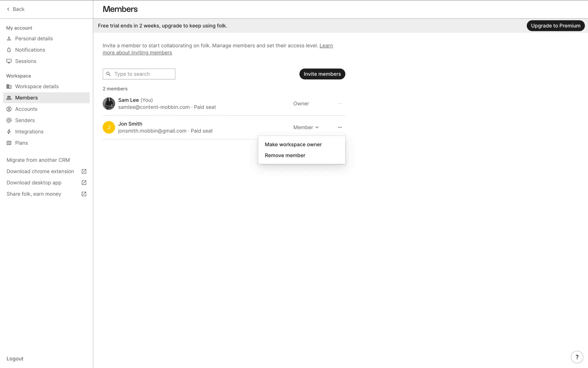This screenshot has height=368, width=588.
Task: Click the Personal details person icon
Action: click(9, 39)
